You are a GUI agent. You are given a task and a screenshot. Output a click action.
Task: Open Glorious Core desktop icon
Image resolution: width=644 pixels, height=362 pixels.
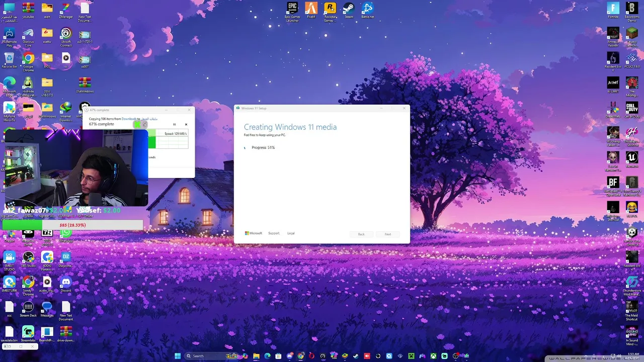click(x=28, y=36)
